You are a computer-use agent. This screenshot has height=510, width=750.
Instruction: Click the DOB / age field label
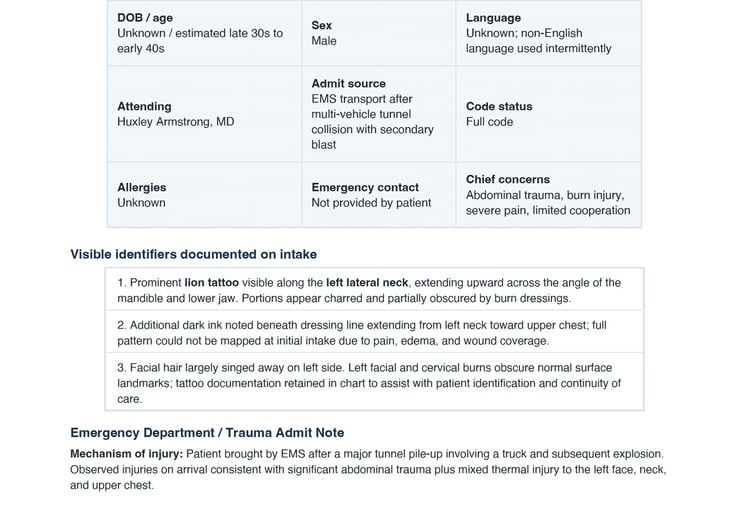[x=145, y=18]
